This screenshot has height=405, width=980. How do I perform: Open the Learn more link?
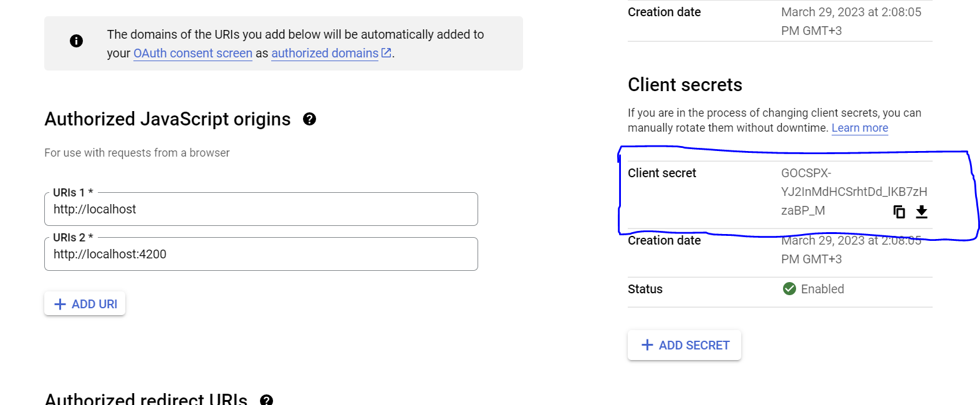pos(859,128)
